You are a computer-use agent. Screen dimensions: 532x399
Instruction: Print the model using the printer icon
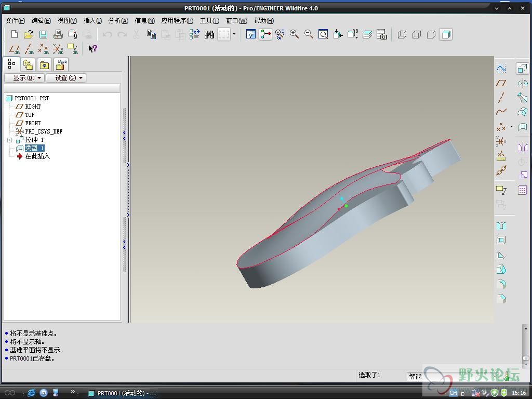(58, 34)
